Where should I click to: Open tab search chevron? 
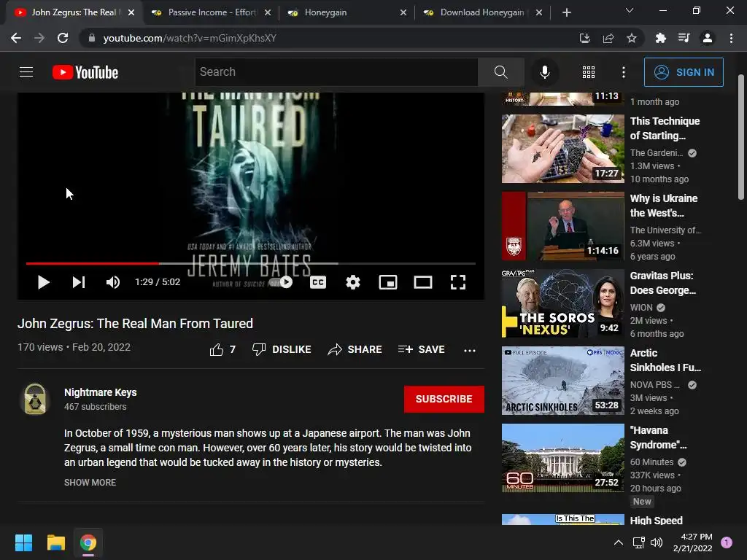[630, 10]
